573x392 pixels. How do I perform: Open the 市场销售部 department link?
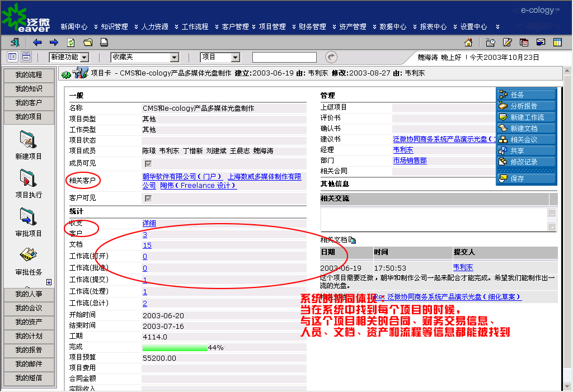click(410, 160)
